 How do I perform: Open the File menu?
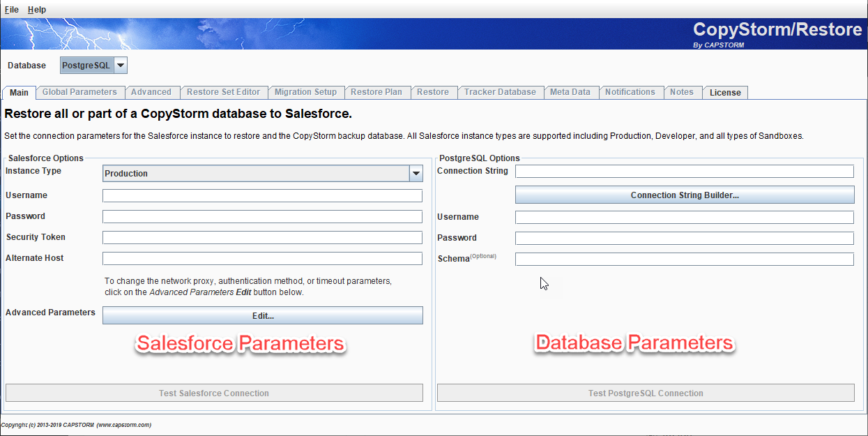[x=11, y=10]
